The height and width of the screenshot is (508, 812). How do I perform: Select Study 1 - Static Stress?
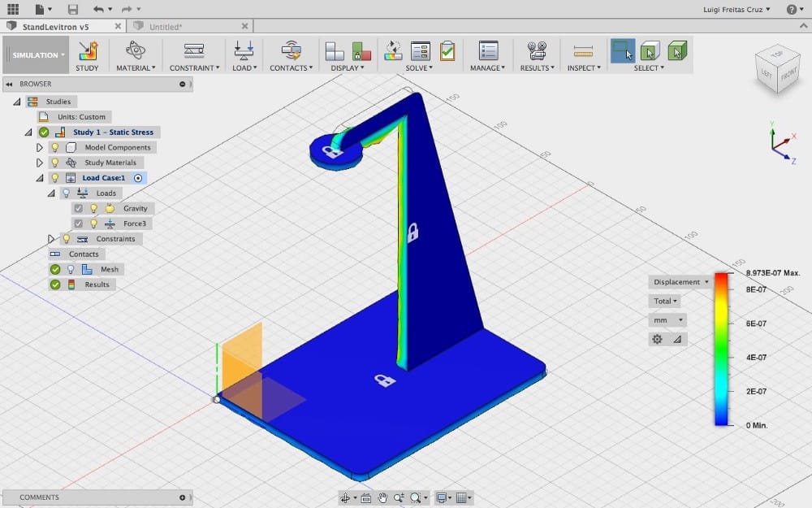pos(113,132)
